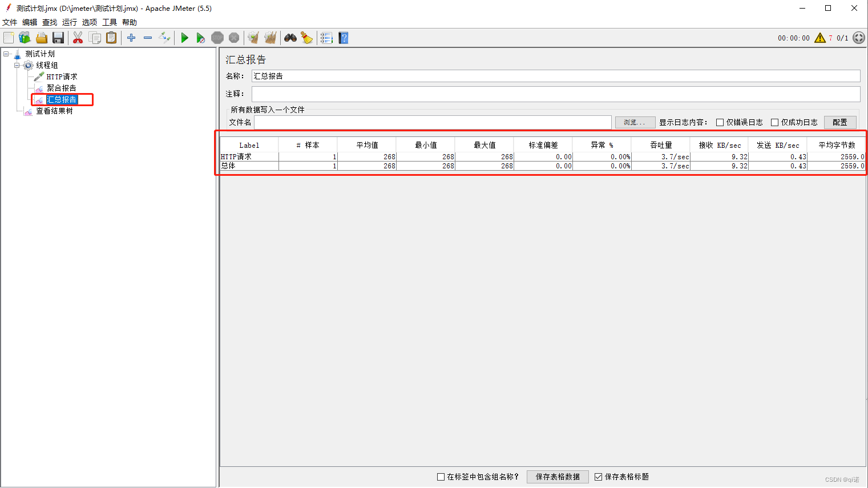Click the 吞吐量 column header
The width and height of the screenshot is (868, 488).
[661, 145]
